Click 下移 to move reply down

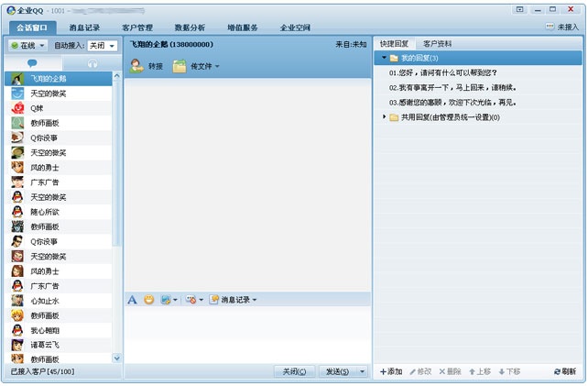[509, 371]
